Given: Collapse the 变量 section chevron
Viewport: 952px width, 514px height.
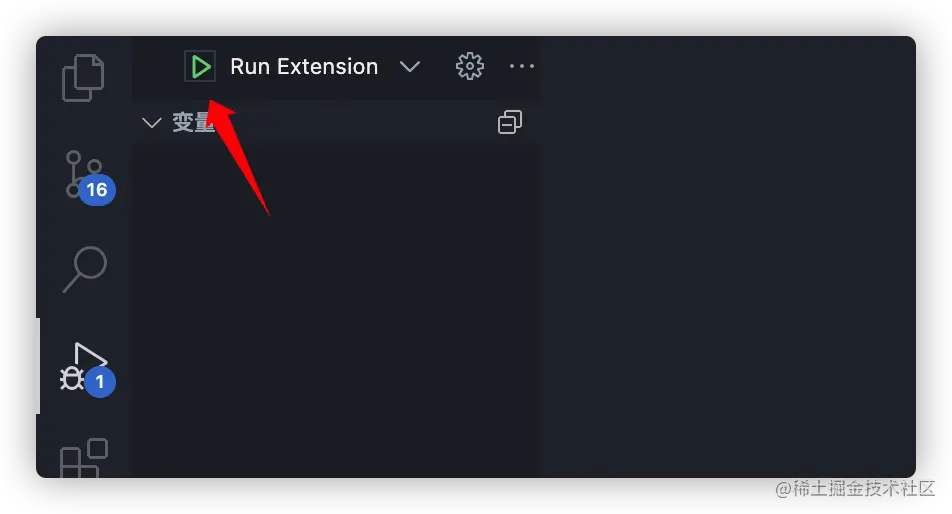Looking at the screenshot, I should pos(152,123).
